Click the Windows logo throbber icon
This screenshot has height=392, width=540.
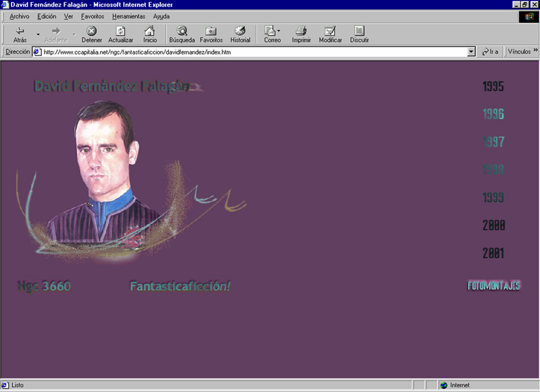pos(529,17)
